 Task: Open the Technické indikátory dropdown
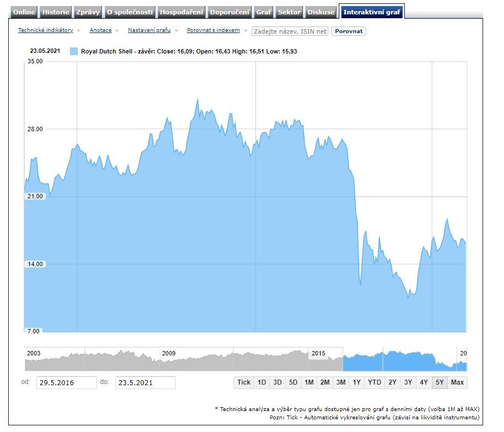click(x=49, y=30)
